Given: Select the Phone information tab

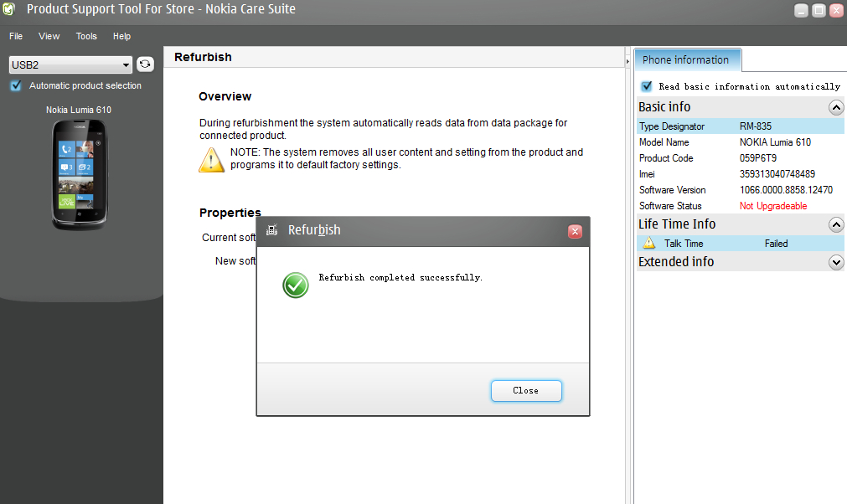Looking at the screenshot, I should pos(687,60).
